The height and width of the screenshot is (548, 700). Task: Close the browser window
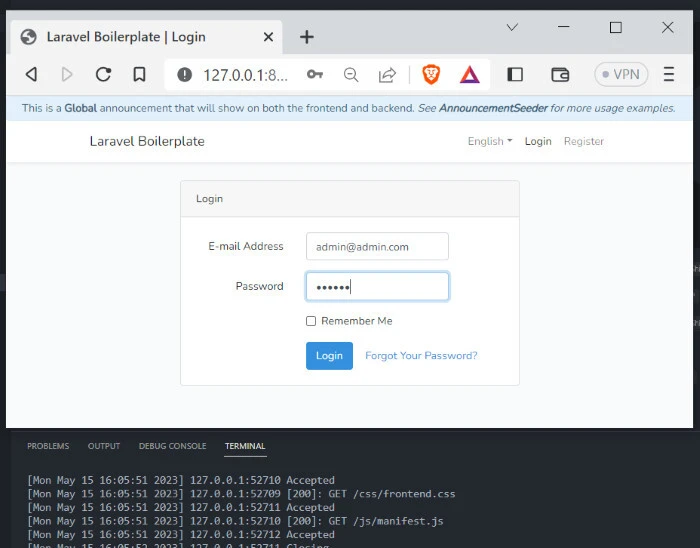[x=667, y=27]
